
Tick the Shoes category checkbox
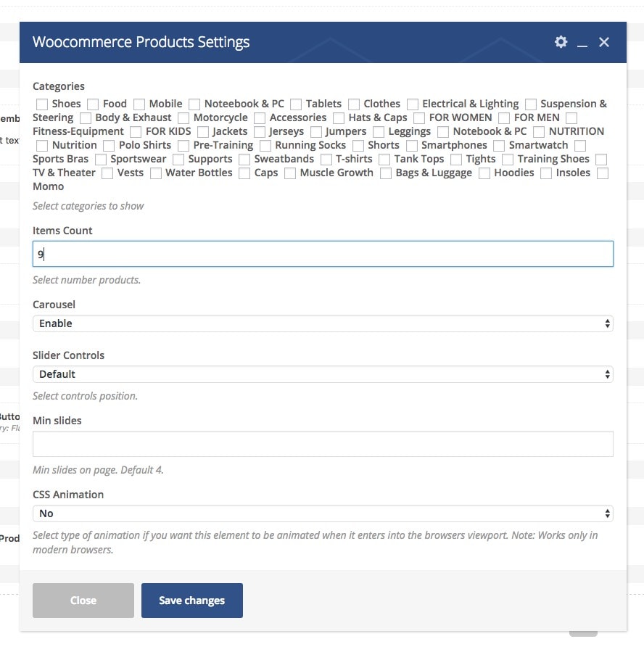[42, 104]
